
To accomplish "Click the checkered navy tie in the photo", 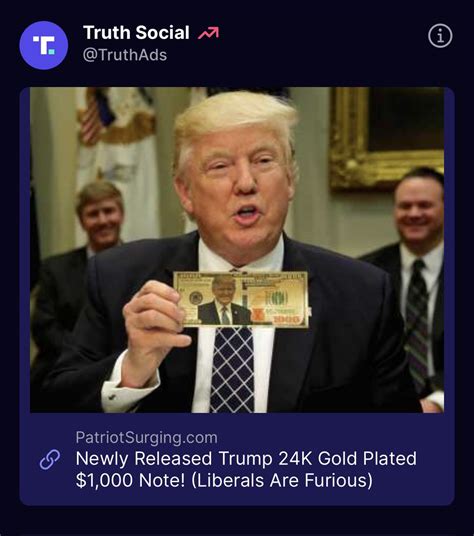I will pyautogui.click(x=232, y=369).
